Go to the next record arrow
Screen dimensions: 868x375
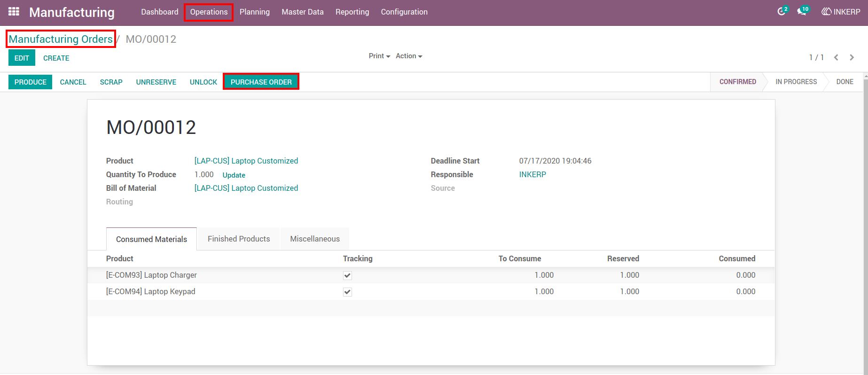click(x=852, y=57)
